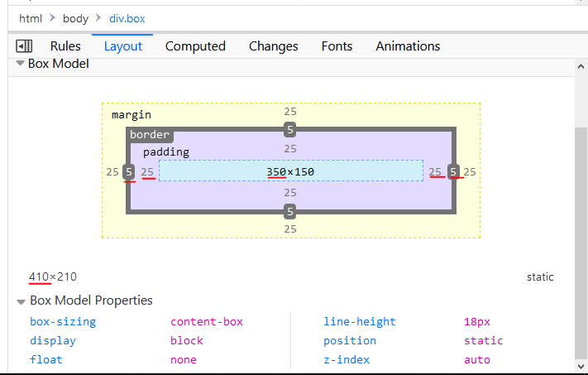Click the scroll up arrow
The image size is (588, 375).
click(581, 66)
